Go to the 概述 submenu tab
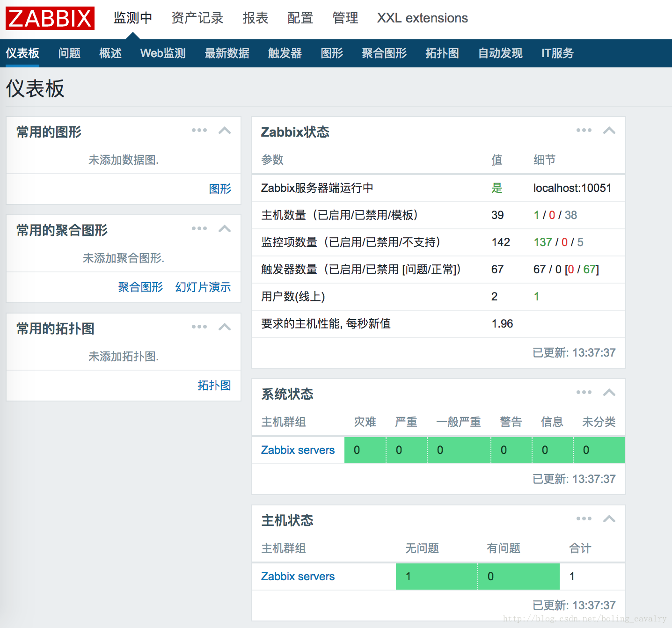Screen dimensions: 672x628 [110, 53]
